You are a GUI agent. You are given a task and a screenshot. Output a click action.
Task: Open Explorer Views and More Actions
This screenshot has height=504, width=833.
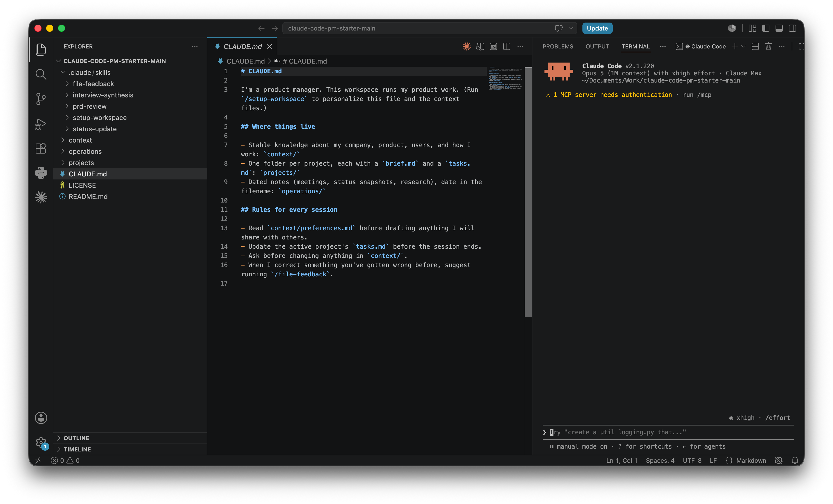195,46
